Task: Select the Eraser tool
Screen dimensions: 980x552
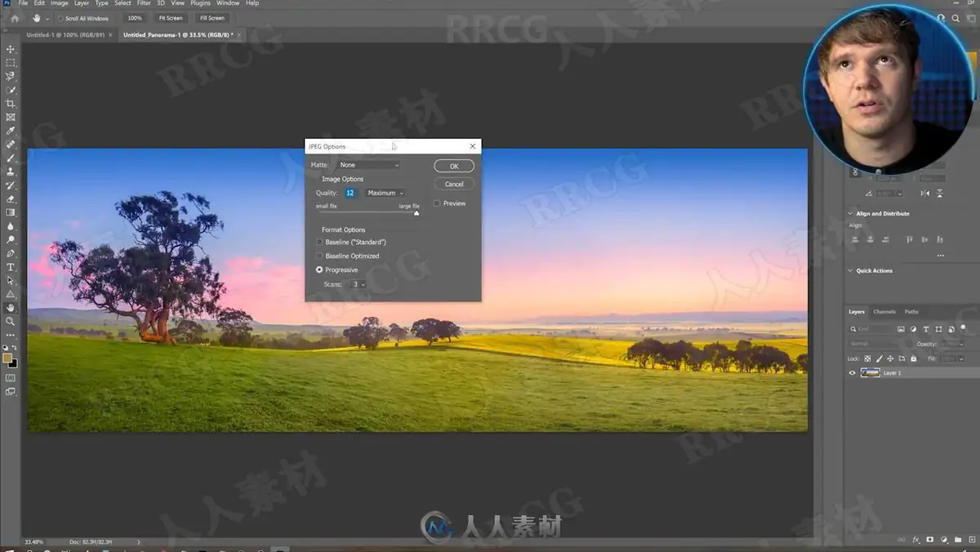Action: (11, 198)
